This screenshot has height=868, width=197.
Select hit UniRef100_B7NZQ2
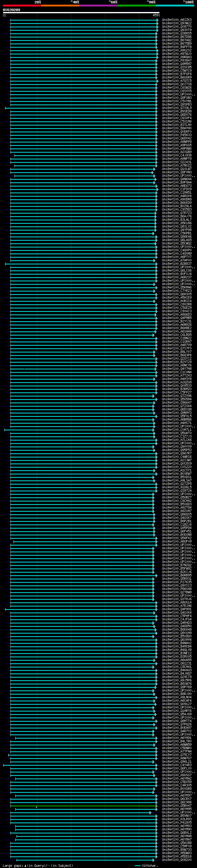coord(177,565)
